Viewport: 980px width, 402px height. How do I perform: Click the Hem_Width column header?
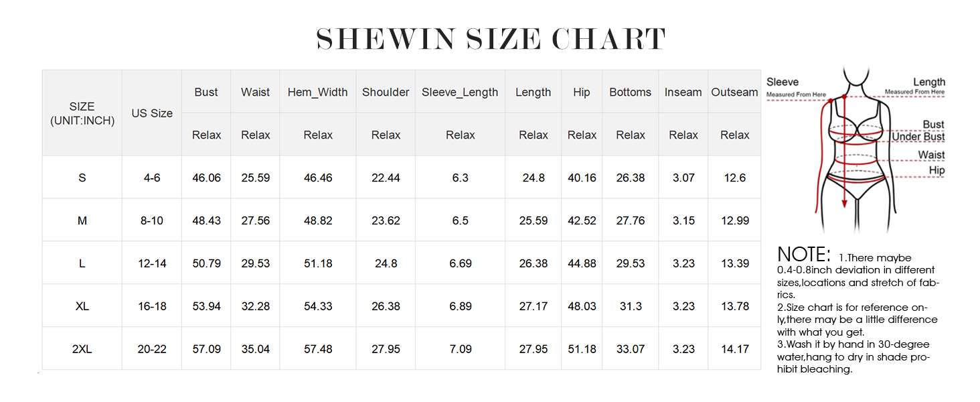coord(318,92)
